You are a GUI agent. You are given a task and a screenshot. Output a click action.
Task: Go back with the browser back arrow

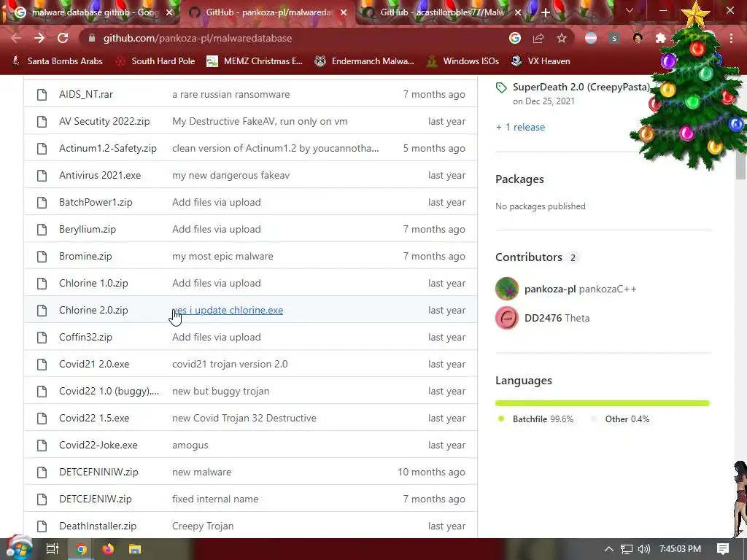tap(16, 38)
